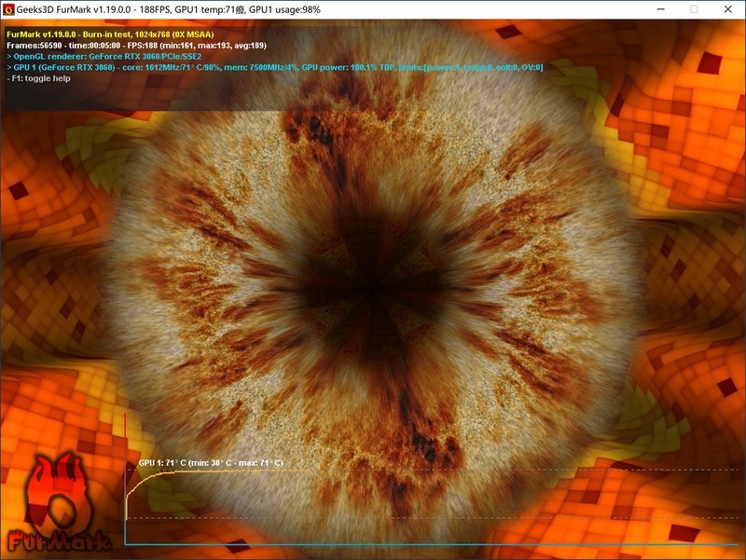Click the disabled maximize button
Viewport: 746px width, 560px height.
694,9
